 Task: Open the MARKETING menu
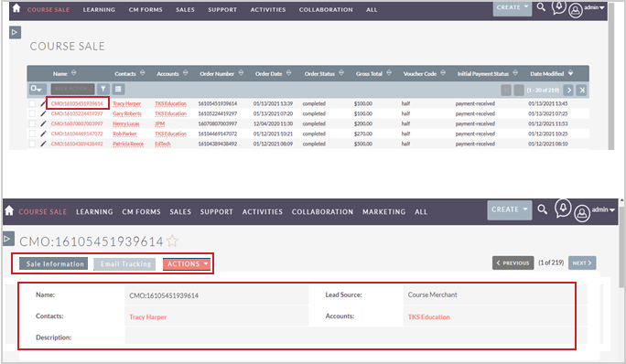(383, 212)
